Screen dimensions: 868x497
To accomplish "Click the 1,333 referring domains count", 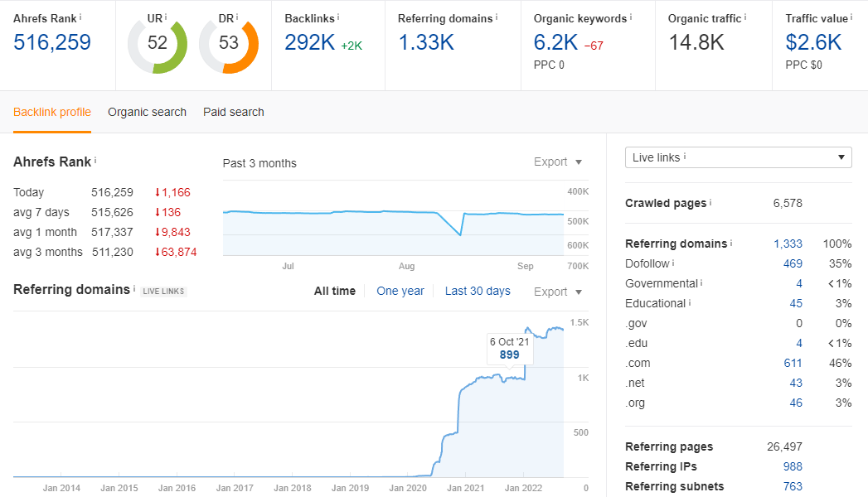I will (x=788, y=244).
